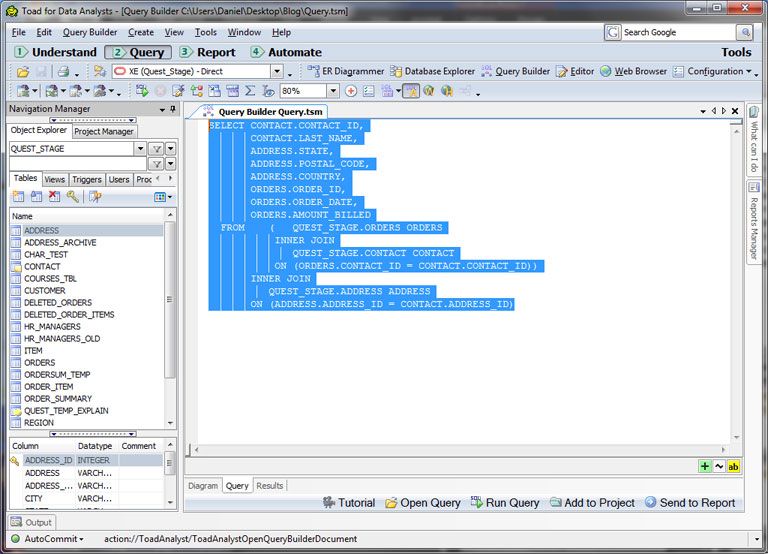The image size is (768, 554).
Task: Click the drop table red X icon
Action: [x=54, y=197]
